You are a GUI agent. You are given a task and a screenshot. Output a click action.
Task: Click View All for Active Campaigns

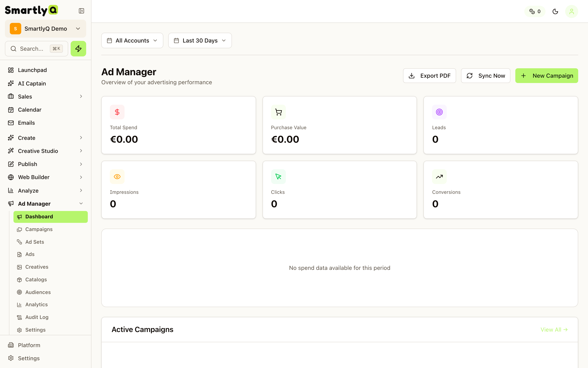coord(554,330)
